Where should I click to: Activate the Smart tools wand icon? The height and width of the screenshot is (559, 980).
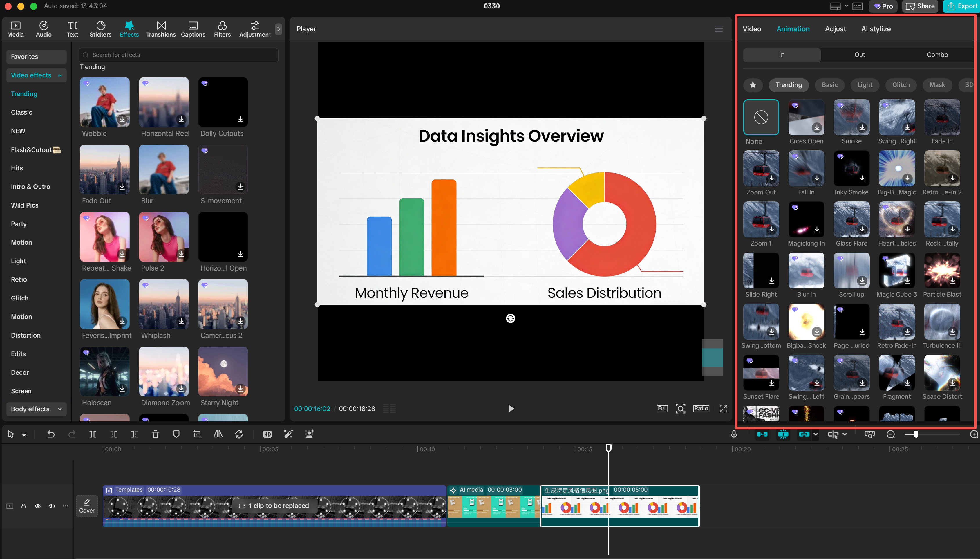pos(288,434)
